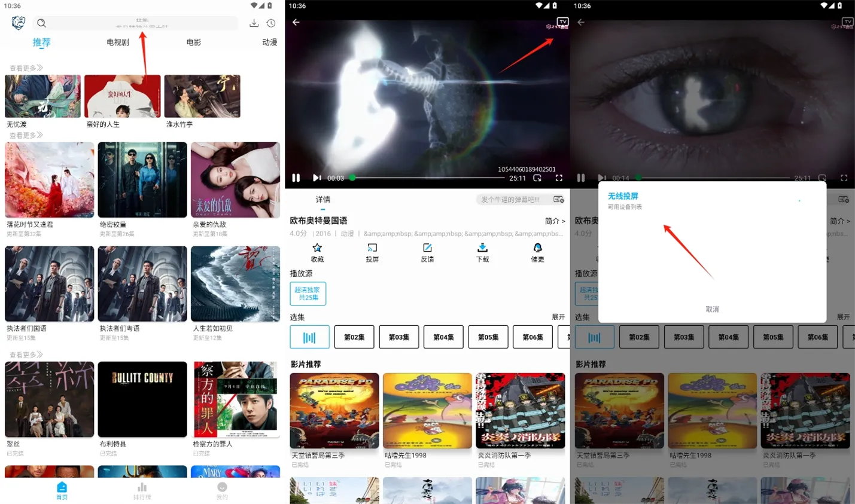Image resolution: width=855 pixels, height=504 pixels.
Task: Click the title 欧布奥特曼国语 in the detail screen
Action: (318, 221)
